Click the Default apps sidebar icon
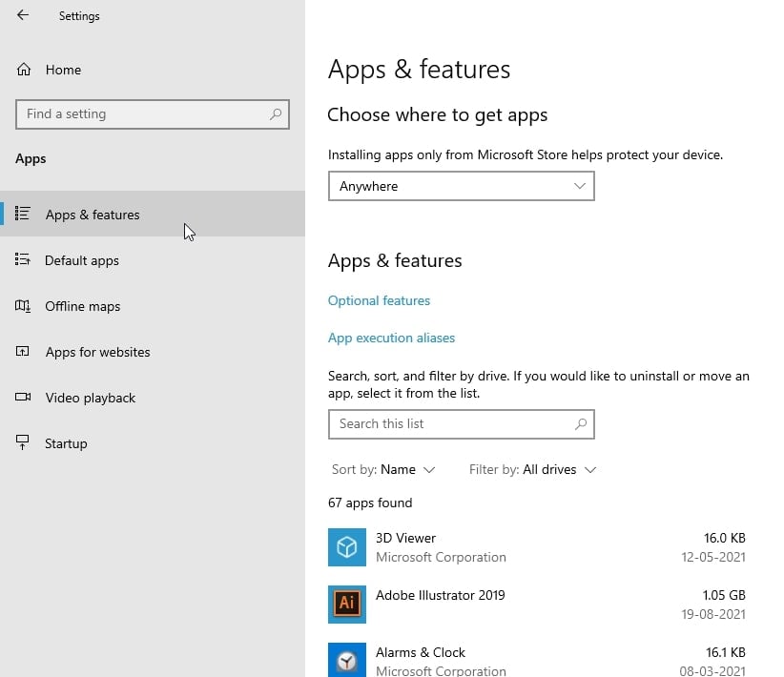The width and height of the screenshot is (784, 677). click(23, 259)
